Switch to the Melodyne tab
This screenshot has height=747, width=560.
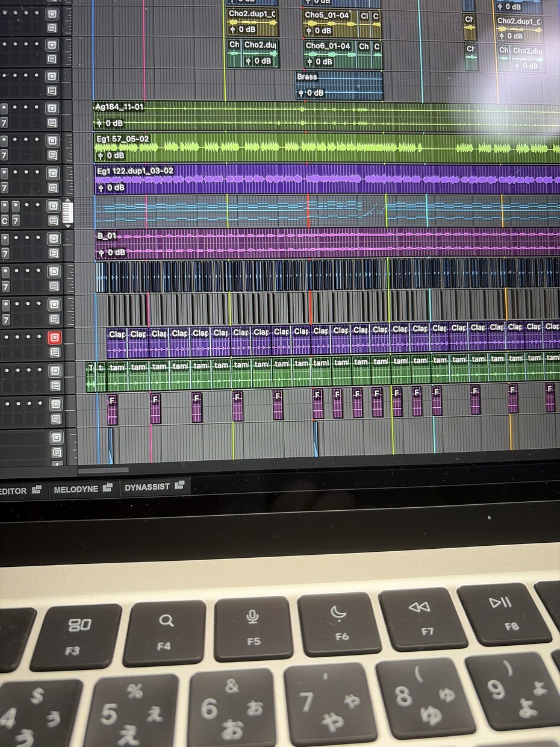(76, 489)
